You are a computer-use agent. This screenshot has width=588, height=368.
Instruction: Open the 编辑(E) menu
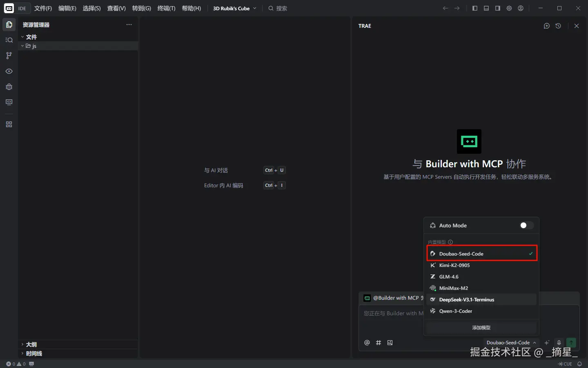click(67, 8)
